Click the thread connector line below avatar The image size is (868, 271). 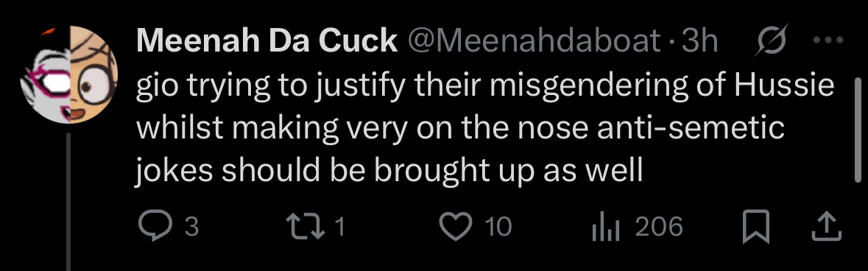click(x=68, y=202)
